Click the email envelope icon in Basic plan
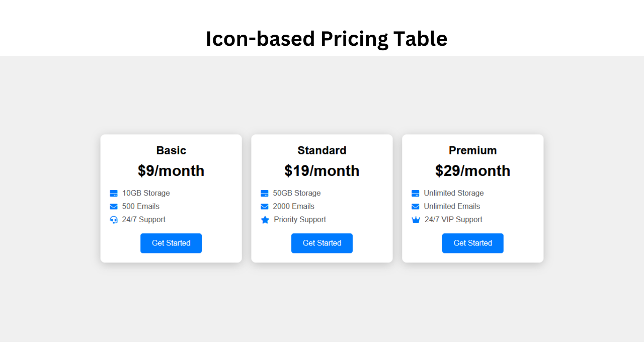Image resolution: width=644 pixels, height=362 pixels. 114,207
